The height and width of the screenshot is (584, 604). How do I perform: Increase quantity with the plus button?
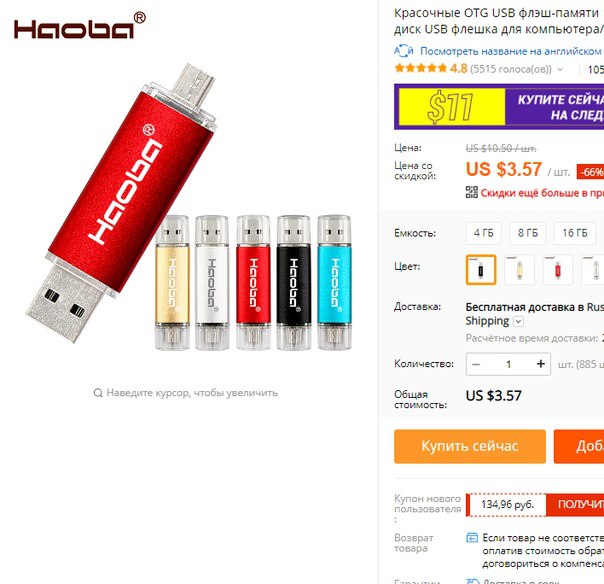541,364
